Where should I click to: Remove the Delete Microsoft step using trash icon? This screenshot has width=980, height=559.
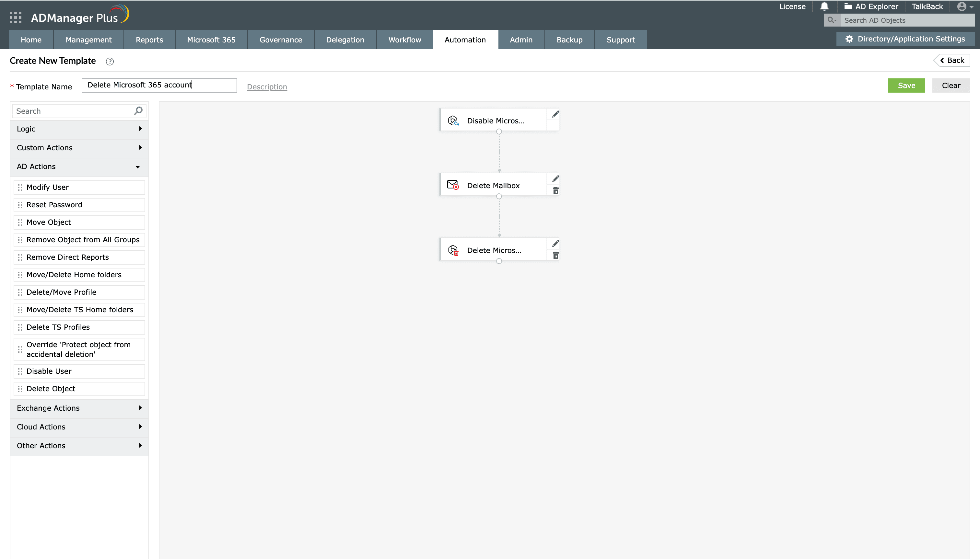[x=555, y=255]
